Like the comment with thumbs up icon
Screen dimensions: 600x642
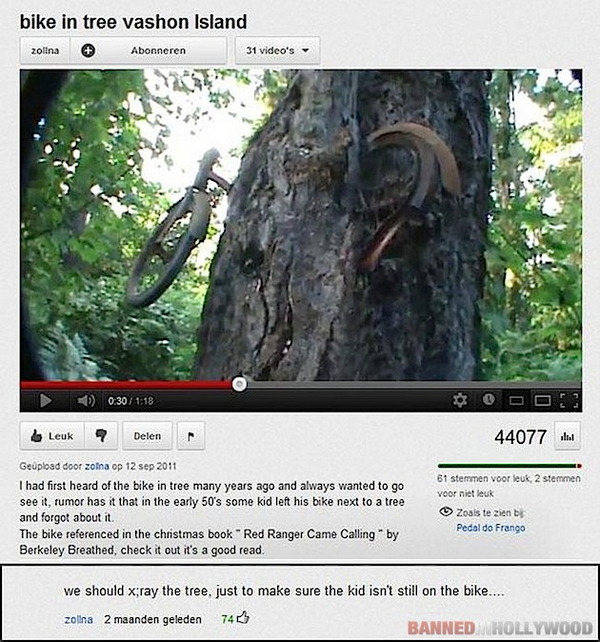tap(243, 617)
